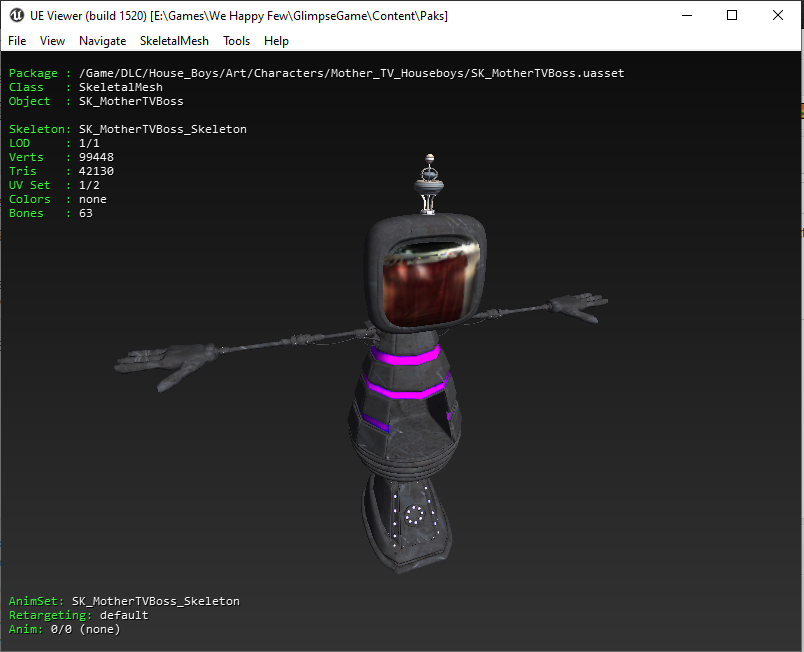Open the Tools menu
The width and height of the screenshot is (804, 652).
tap(236, 41)
